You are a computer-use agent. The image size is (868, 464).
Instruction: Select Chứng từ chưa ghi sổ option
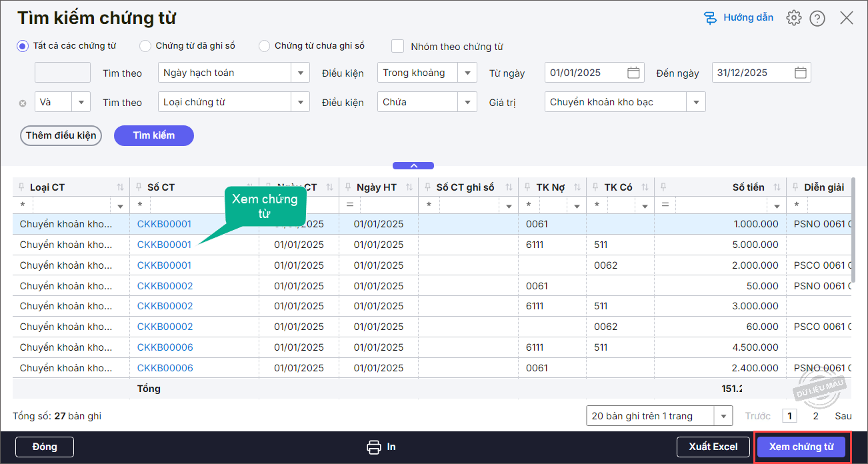click(265, 46)
